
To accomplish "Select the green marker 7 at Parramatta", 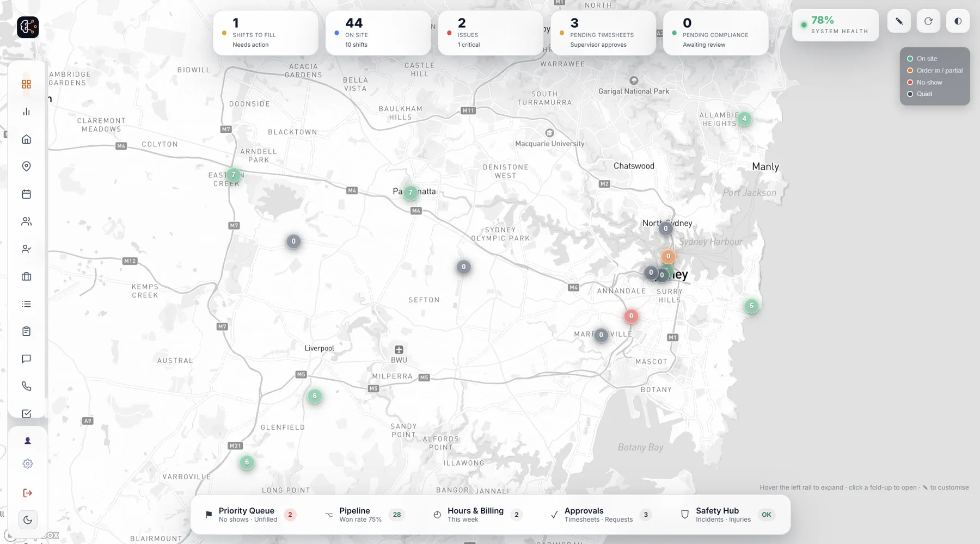I will point(411,193).
